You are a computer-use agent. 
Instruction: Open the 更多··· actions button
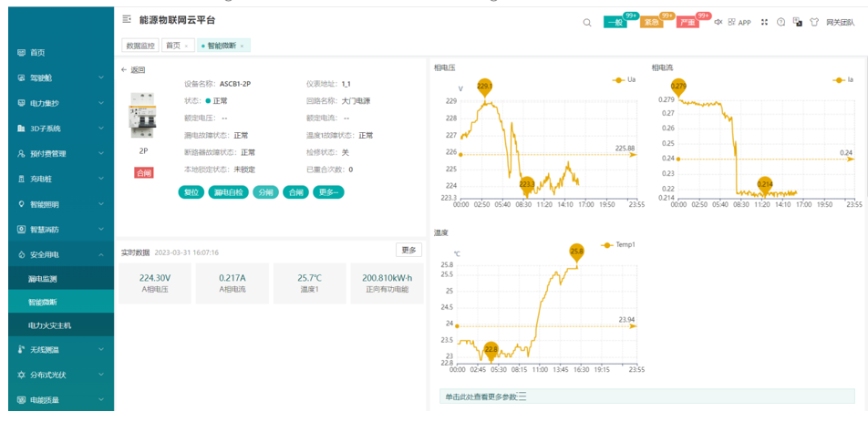click(x=329, y=192)
